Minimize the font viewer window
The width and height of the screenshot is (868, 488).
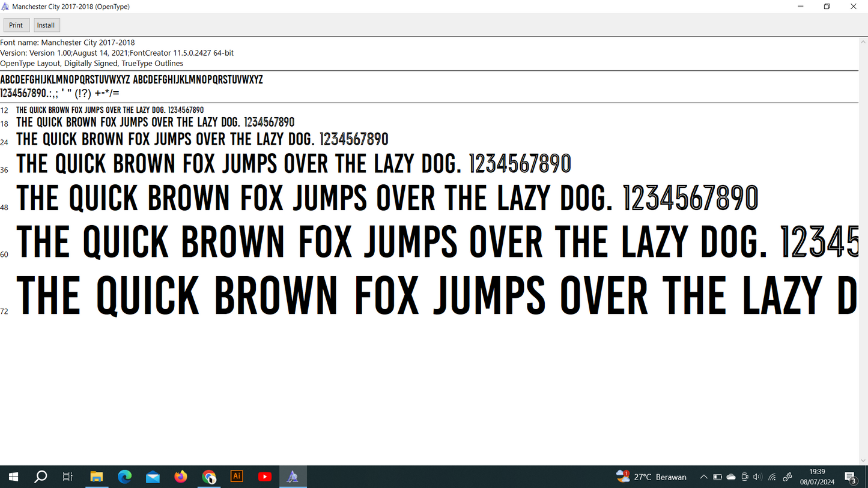point(800,7)
